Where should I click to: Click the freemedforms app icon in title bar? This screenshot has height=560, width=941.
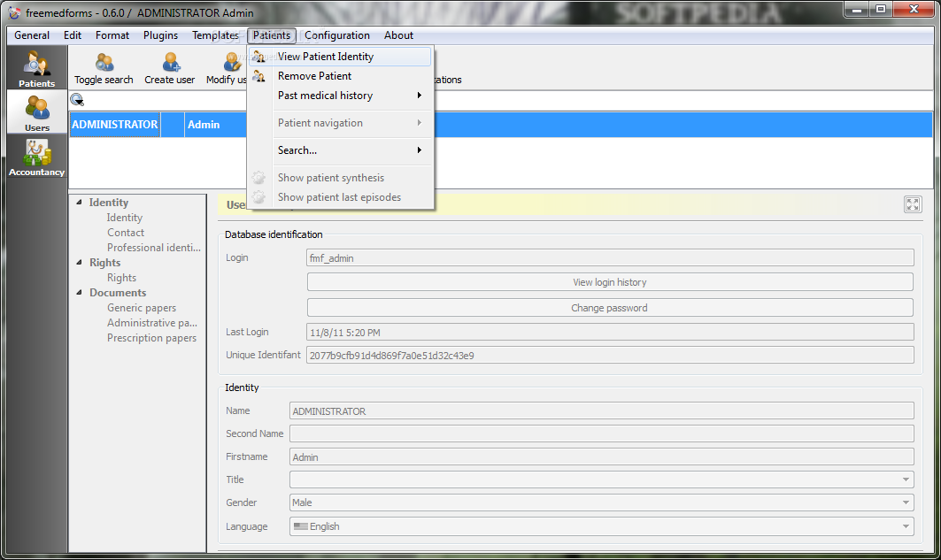pyautogui.click(x=14, y=12)
